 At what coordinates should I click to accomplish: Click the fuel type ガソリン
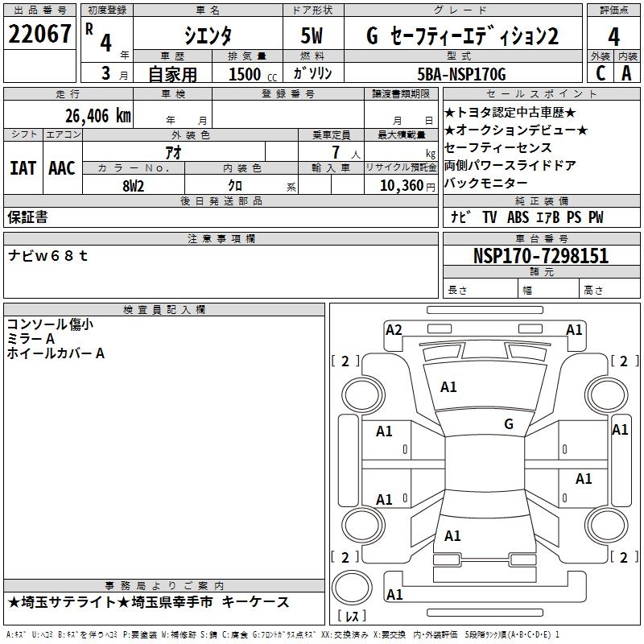pyautogui.click(x=312, y=73)
